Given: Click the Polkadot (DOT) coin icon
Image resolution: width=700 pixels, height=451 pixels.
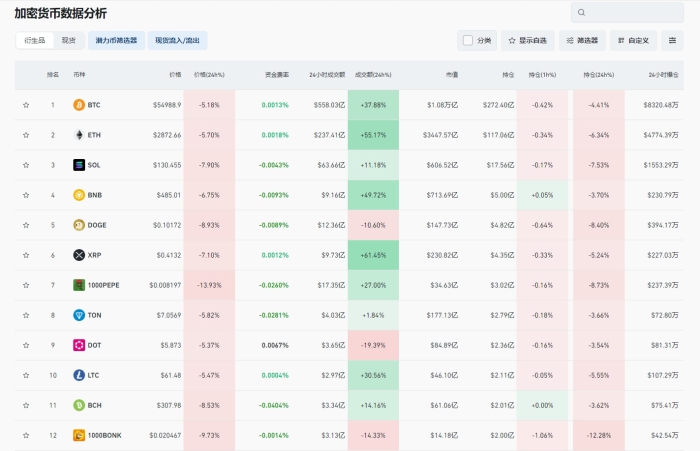Looking at the screenshot, I should pos(79,345).
